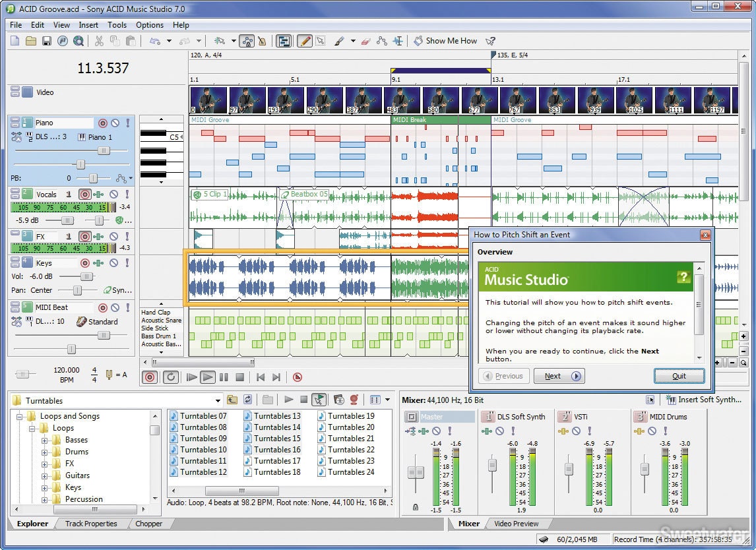The height and width of the screenshot is (550, 756).
Task: Open the File menu
Action: (x=16, y=25)
